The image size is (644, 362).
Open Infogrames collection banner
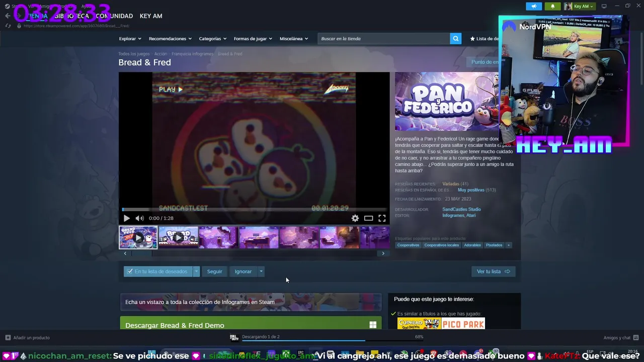pos(251,302)
